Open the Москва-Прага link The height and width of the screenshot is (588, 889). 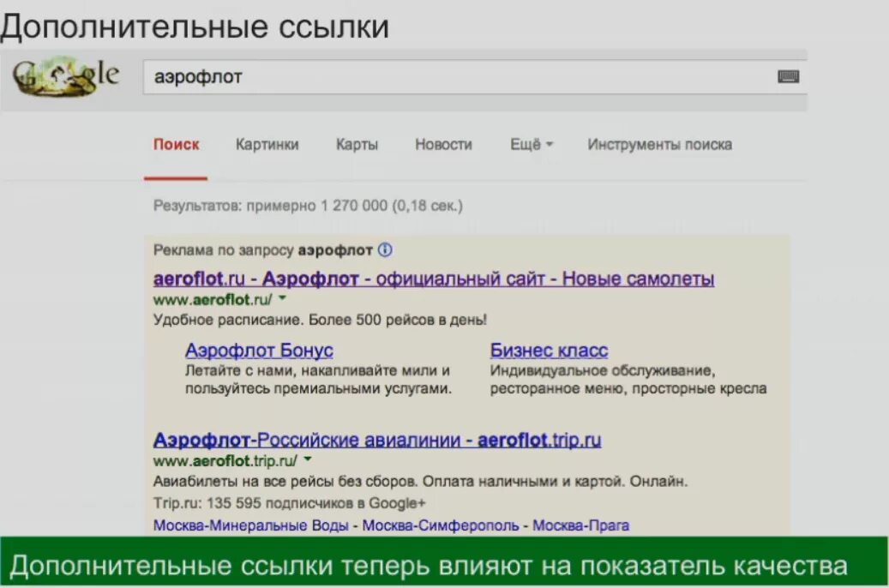click(x=580, y=525)
